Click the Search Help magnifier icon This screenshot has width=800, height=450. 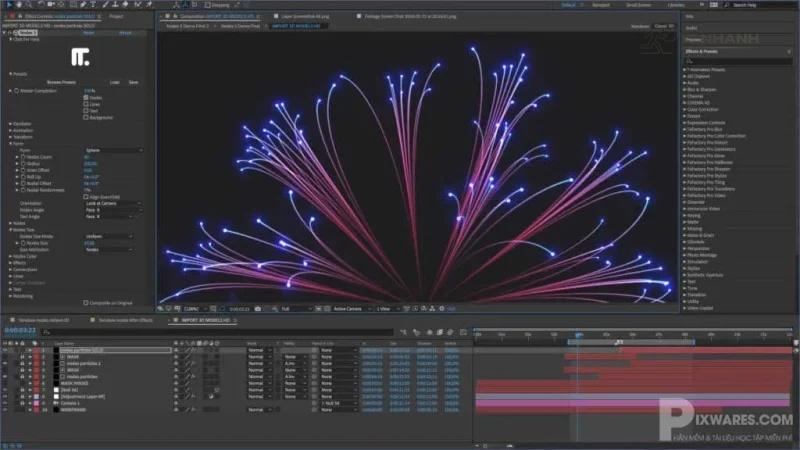(x=727, y=5)
